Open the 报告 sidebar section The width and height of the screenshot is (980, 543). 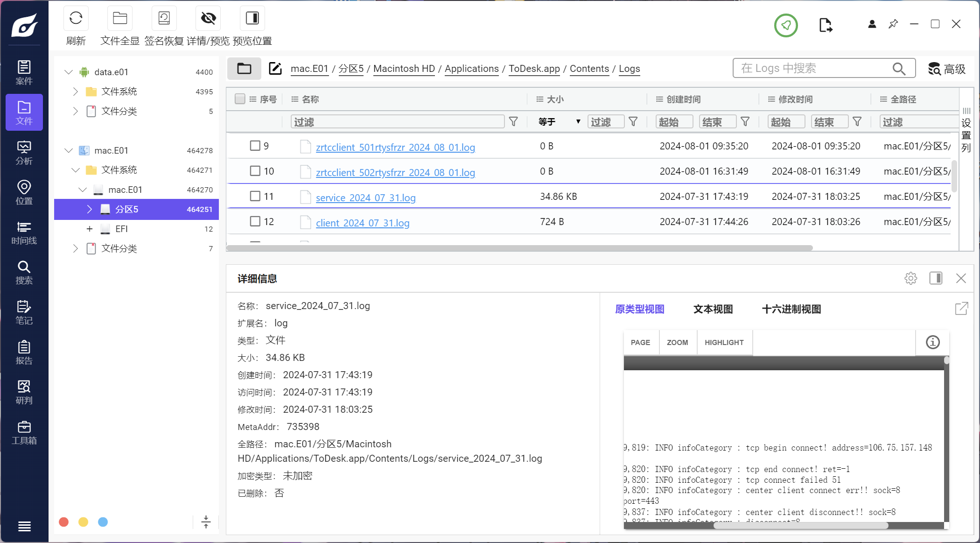[x=24, y=352]
